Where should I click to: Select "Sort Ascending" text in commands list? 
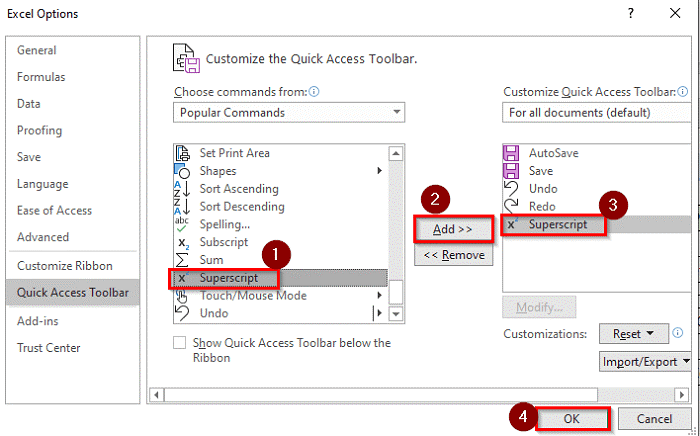tap(239, 189)
